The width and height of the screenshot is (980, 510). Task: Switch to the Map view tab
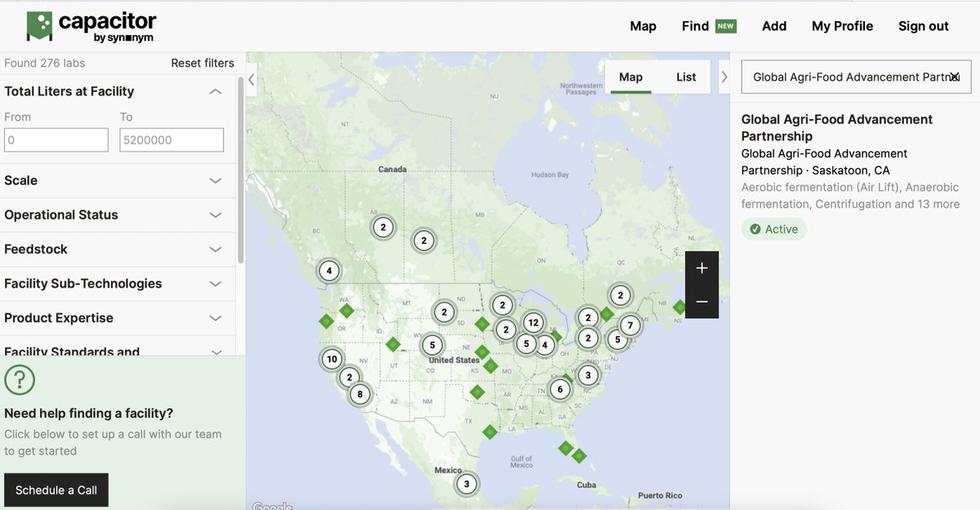click(630, 77)
